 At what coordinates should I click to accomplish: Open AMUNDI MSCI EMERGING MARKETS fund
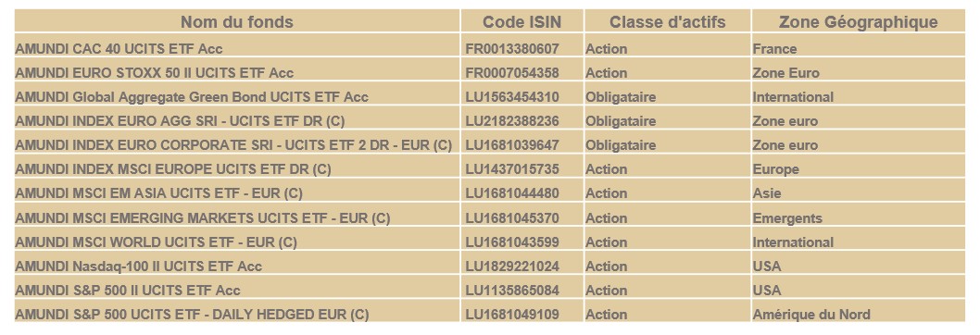(203, 218)
